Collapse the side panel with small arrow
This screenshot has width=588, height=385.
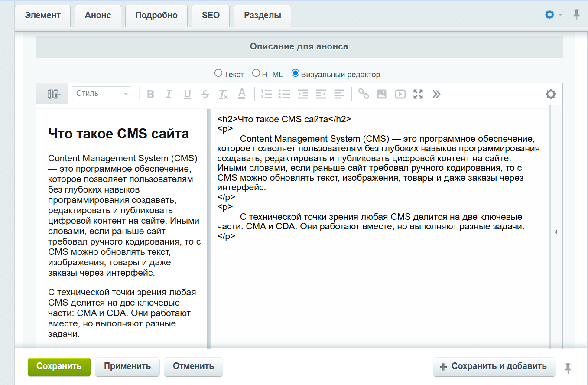[x=556, y=232]
